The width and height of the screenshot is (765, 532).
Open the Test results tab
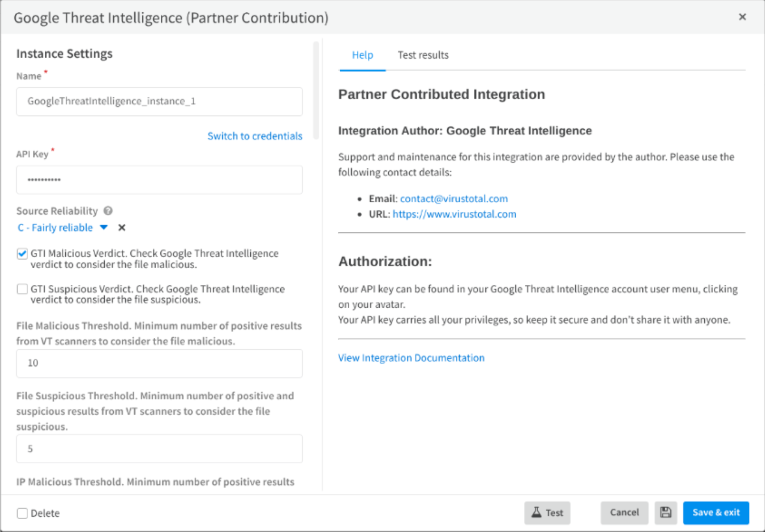[x=423, y=55]
